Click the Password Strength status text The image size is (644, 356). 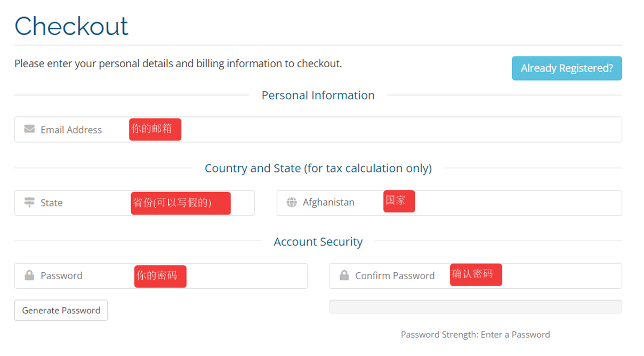point(475,335)
